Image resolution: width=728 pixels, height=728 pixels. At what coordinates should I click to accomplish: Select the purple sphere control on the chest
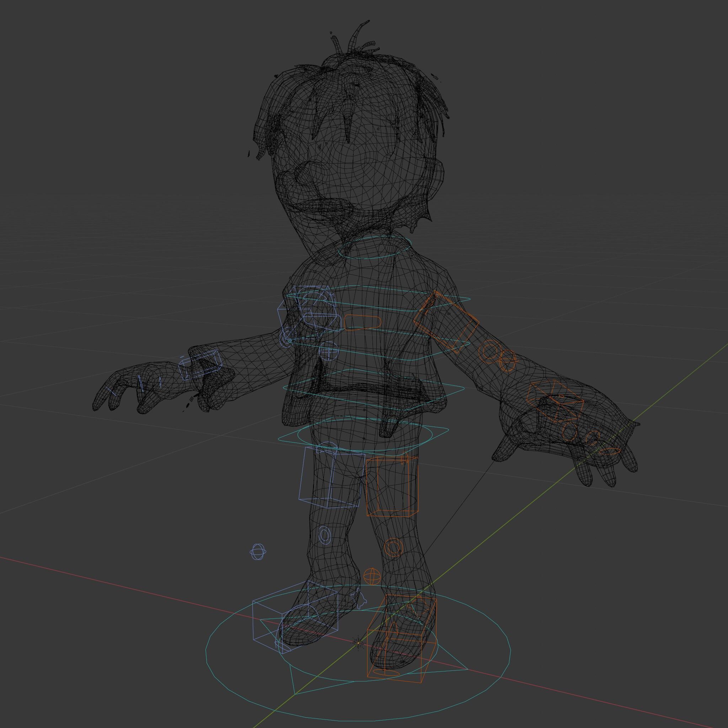[x=328, y=351]
